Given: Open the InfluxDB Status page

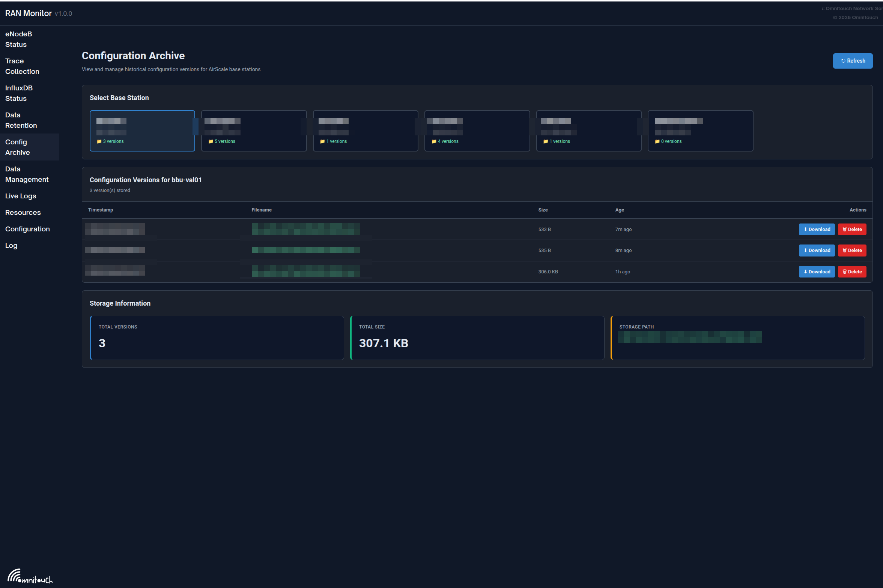Looking at the screenshot, I should 19,93.
